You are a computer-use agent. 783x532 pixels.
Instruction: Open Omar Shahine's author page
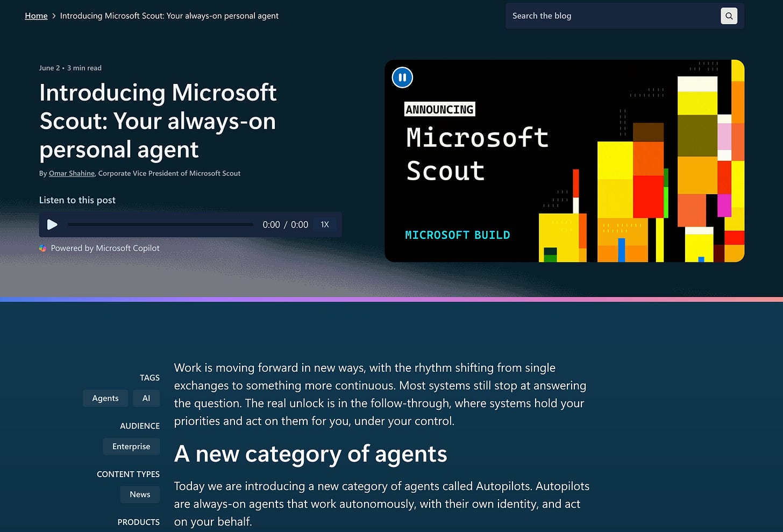click(72, 173)
